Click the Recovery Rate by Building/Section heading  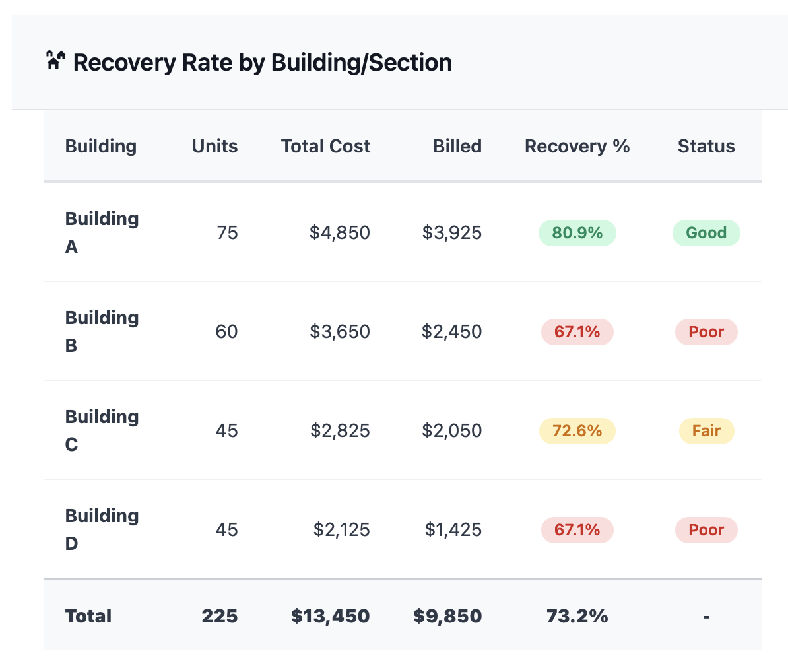click(262, 63)
